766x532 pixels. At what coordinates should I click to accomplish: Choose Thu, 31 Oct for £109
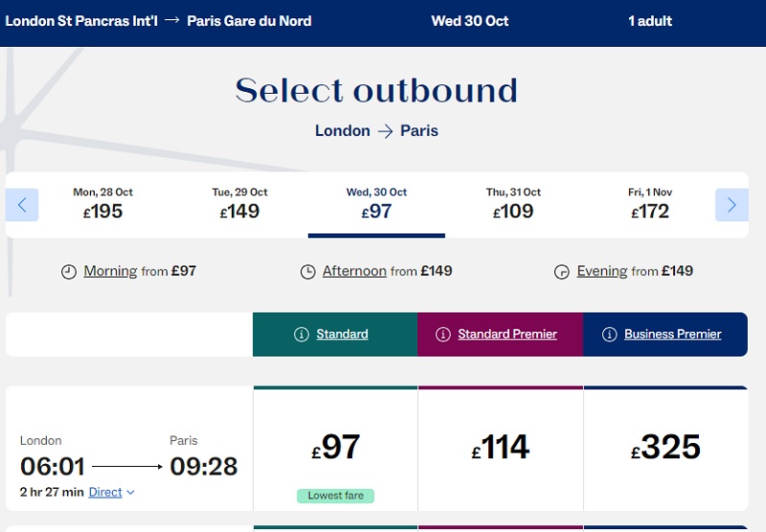pyautogui.click(x=513, y=204)
